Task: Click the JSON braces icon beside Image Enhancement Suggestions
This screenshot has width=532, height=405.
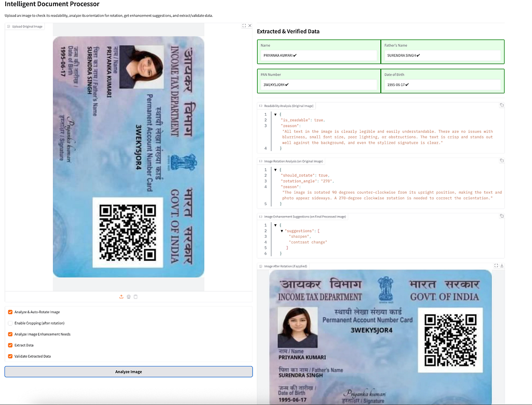Action: coord(261,217)
